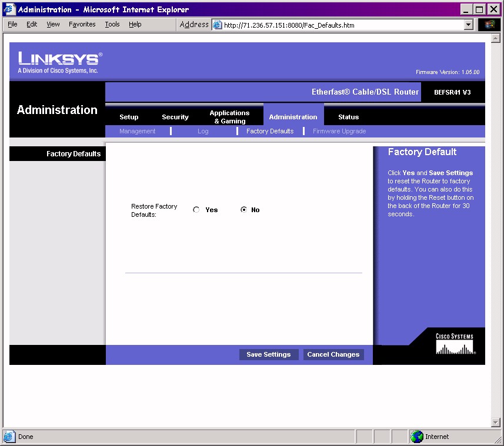Open the Firmware Upgrade sub-tab
The width and height of the screenshot is (504, 446).
(339, 131)
